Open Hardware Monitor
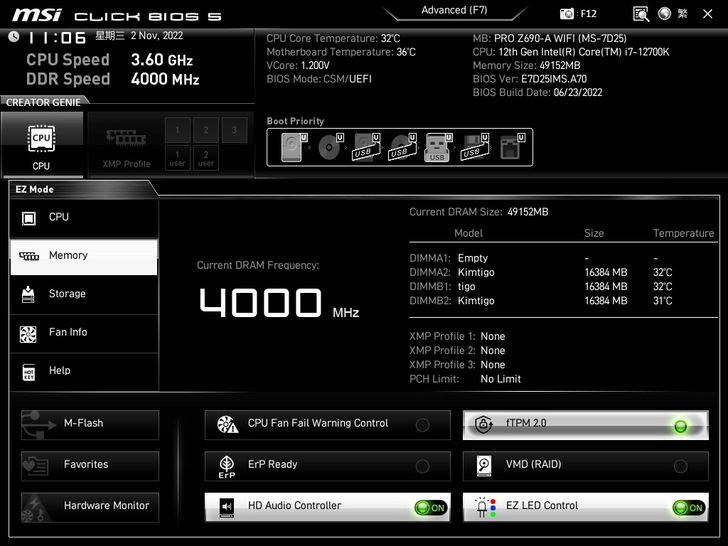The height and width of the screenshot is (546, 728). click(x=90, y=507)
